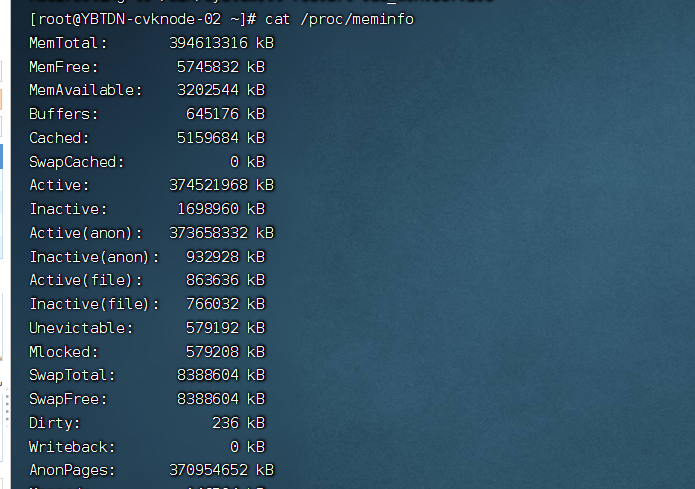695x489 pixels.
Task: Click the 'SwapFree:' label
Action: pyautogui.click(x=68, y=399)
